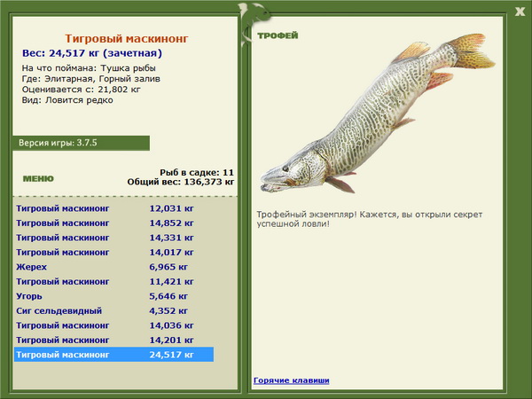532x399 pixels.
Task: Select the Сиг сельдевидный 4,352 кг row
Action: click(x=113, y=310)
